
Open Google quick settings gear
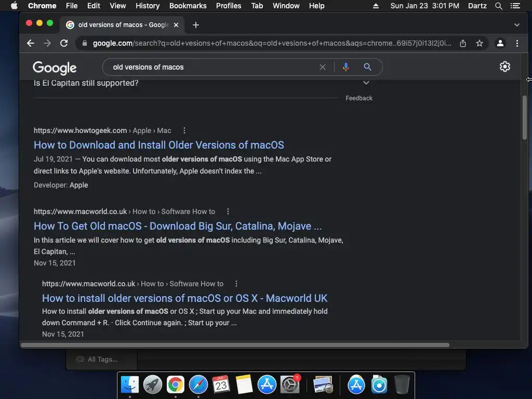point(505,67)
